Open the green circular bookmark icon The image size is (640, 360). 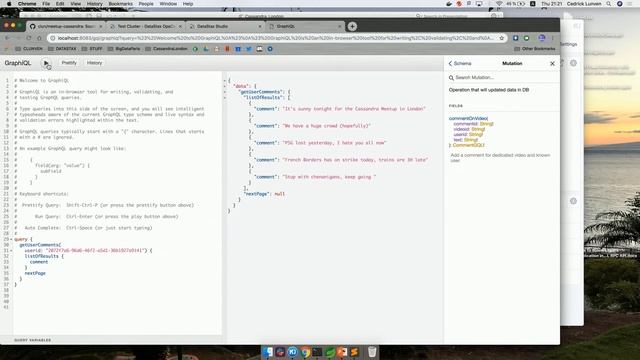(x=196, y=49)
